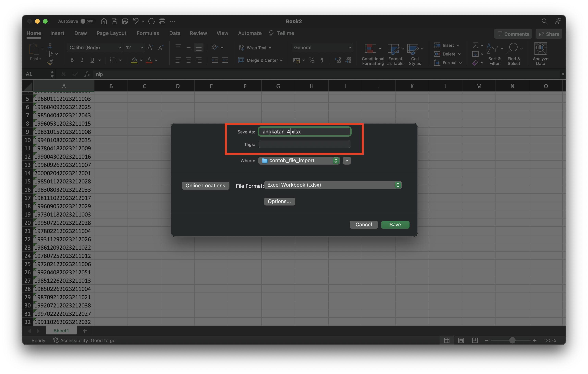Click the Cancel button in dialog
This screenshot has height=374, width=588.
pyautogui.click(x=364, y=224)
